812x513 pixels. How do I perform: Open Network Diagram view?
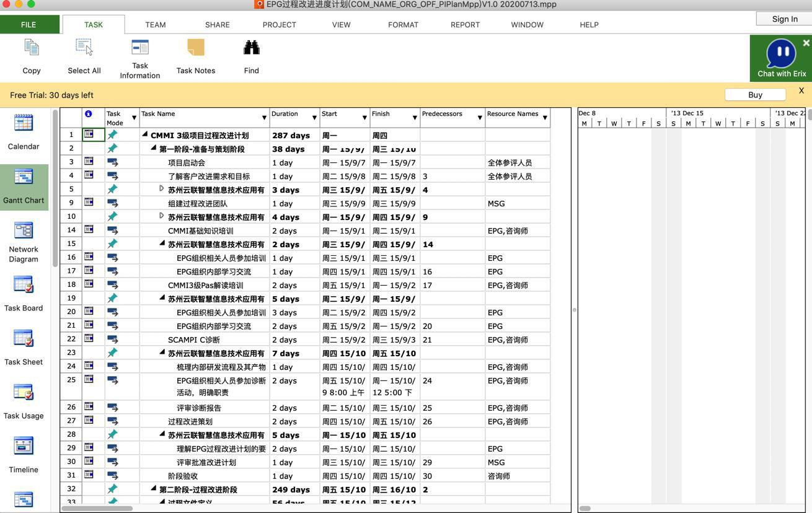tap(24, 242)
